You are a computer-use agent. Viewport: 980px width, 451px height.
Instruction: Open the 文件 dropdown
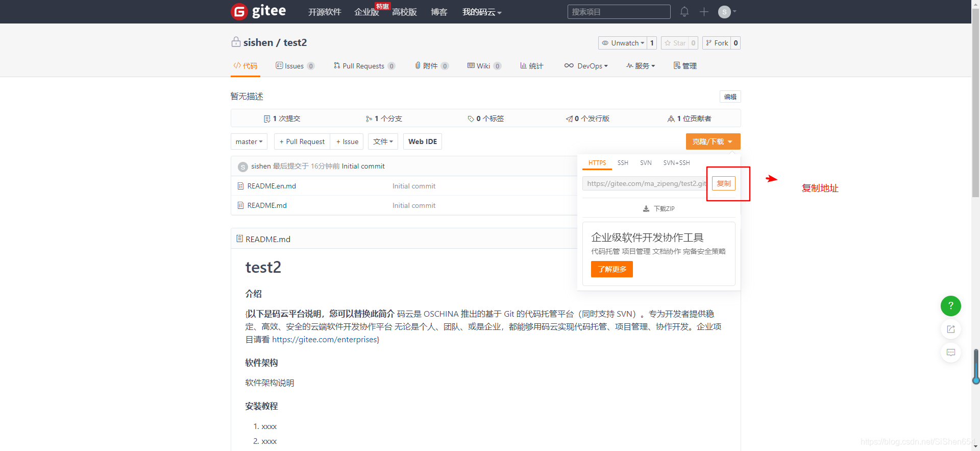[x=383, y=141]
